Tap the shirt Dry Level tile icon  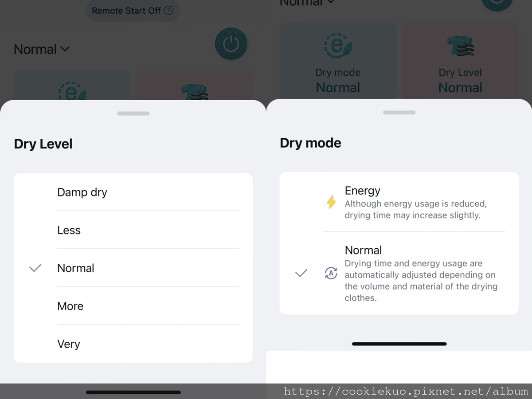[x=460, y=46]
